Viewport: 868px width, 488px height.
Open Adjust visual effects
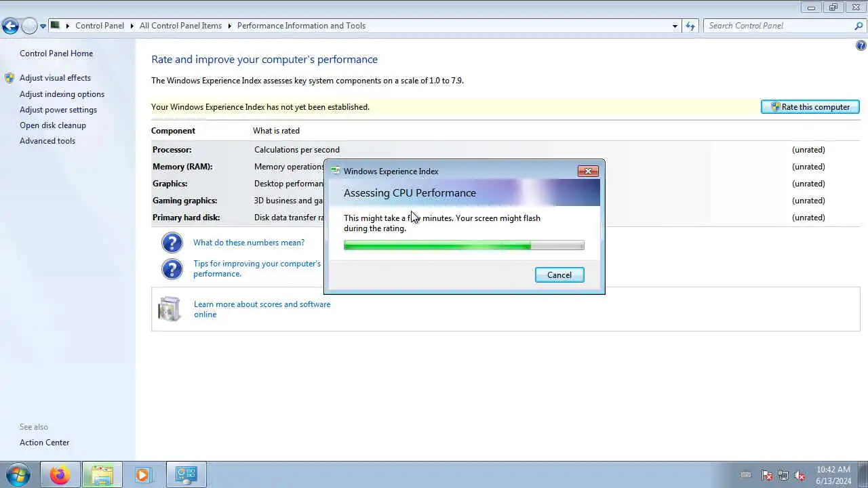(55, 78)
